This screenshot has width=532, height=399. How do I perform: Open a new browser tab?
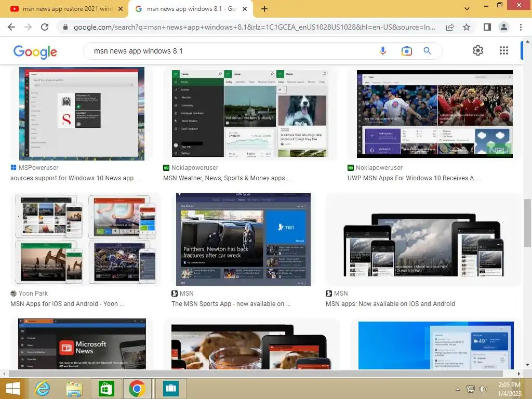264,9
